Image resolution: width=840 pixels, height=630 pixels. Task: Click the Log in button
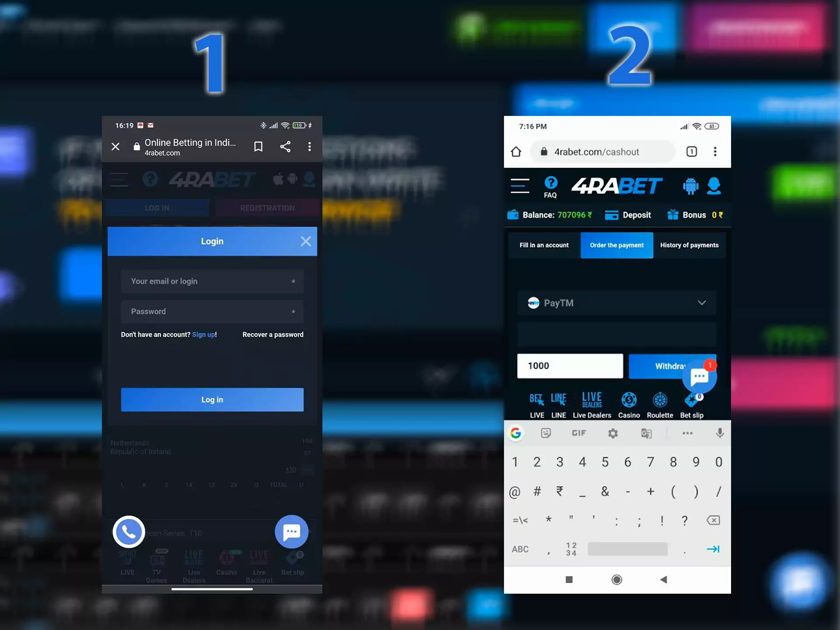coord(212,399)
